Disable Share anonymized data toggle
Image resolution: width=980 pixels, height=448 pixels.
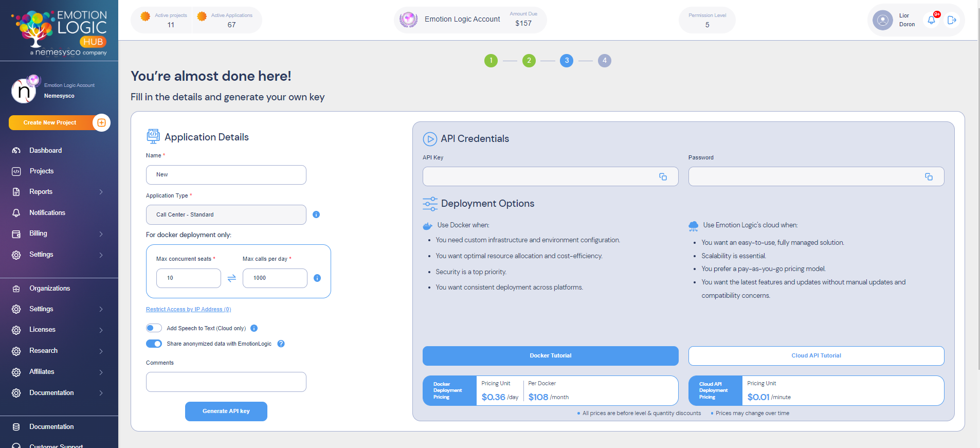click(x=154, y=344)
